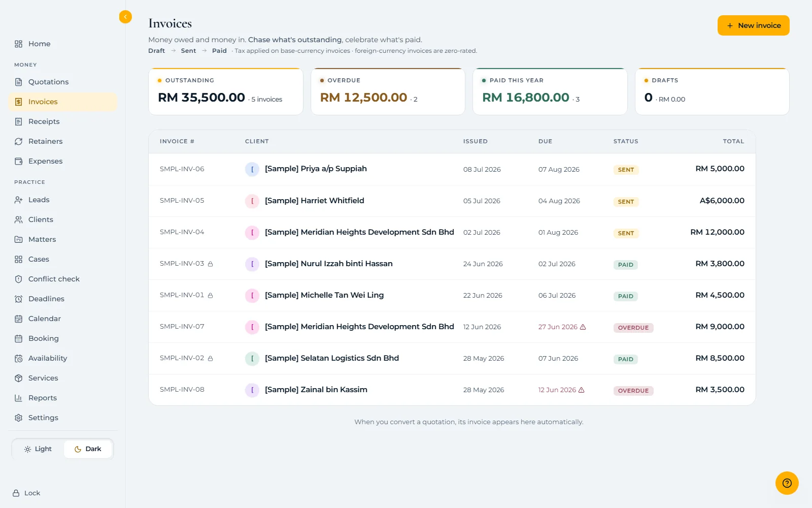Open Receipts page
Viewport: 812px width, 508px height.
63,121
